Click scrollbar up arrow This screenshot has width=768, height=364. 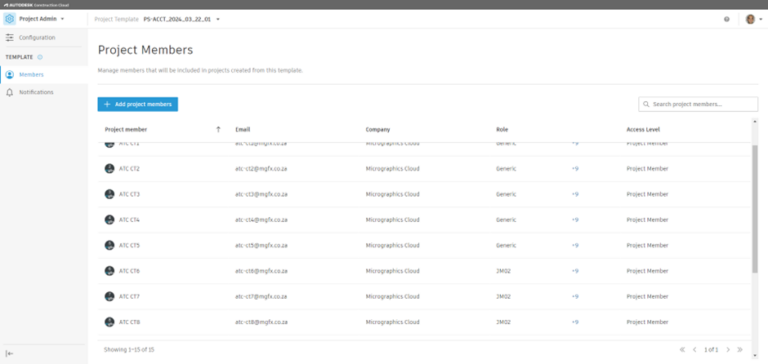(x=755, y=121)
